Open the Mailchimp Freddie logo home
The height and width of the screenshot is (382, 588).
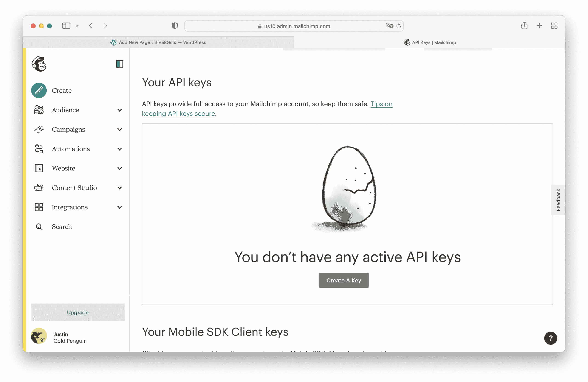(39, 64)
